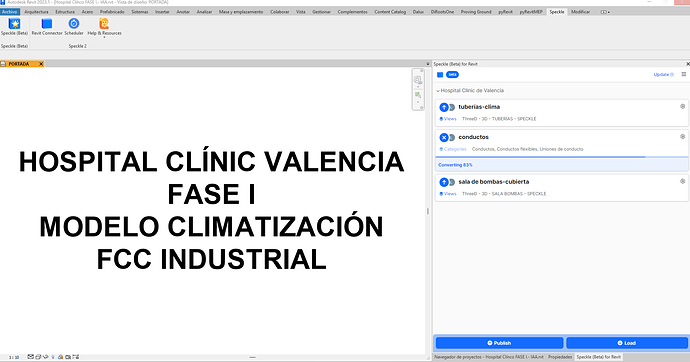Select the tuberías-clima model title
Screen dimensions: 690x362
pyautogui.click(x=479, y=107)
